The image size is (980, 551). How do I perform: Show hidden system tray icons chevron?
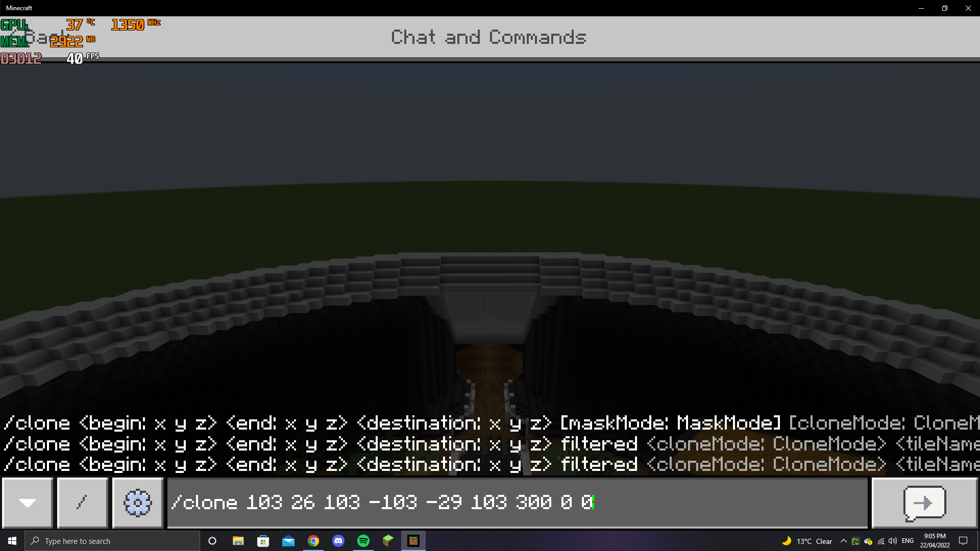[x=843, y=541]
